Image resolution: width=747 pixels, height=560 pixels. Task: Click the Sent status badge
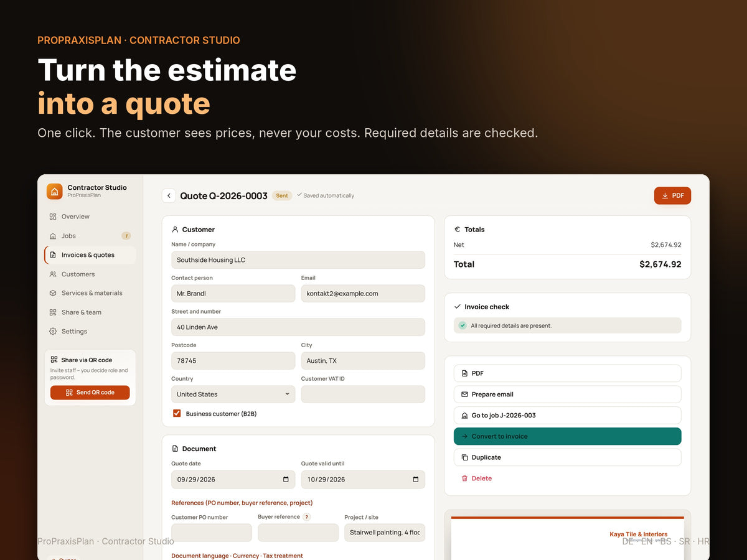pyautogui.click(x=282, y=196)
